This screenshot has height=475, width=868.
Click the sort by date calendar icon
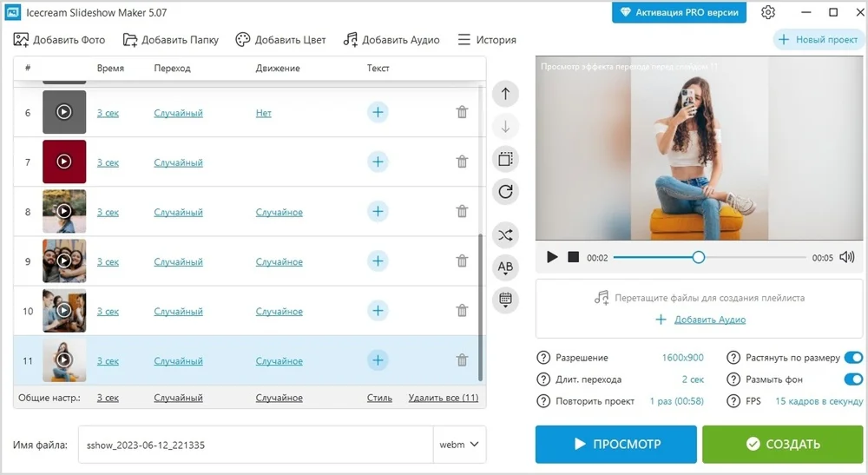(x=505, y=300)
